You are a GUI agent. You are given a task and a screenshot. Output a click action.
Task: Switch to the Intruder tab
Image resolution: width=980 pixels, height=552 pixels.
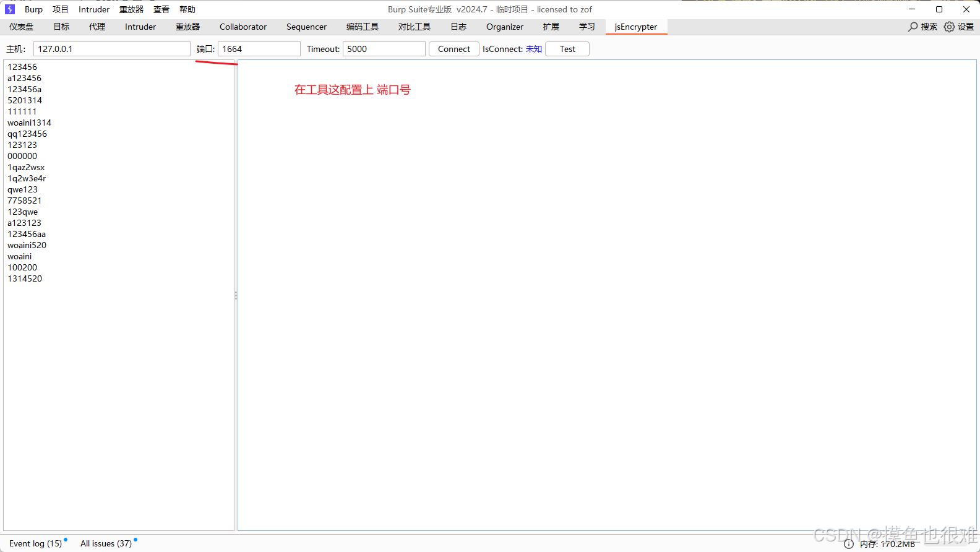pyautogui.click(x=140, y=27)
